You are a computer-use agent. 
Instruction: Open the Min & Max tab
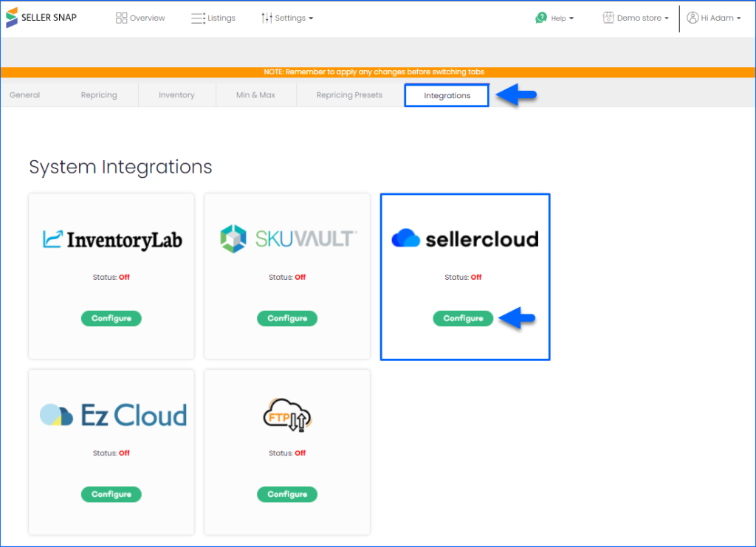(256, 94)
